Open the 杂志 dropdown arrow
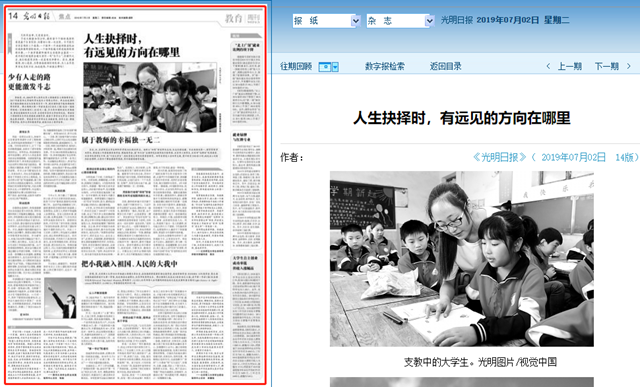The image size is (640, 387). 429,21
